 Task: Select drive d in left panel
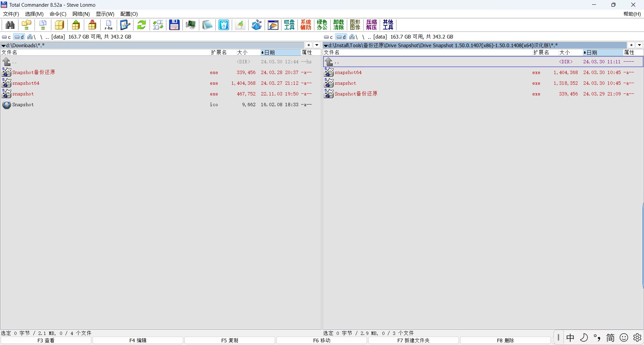19,37
